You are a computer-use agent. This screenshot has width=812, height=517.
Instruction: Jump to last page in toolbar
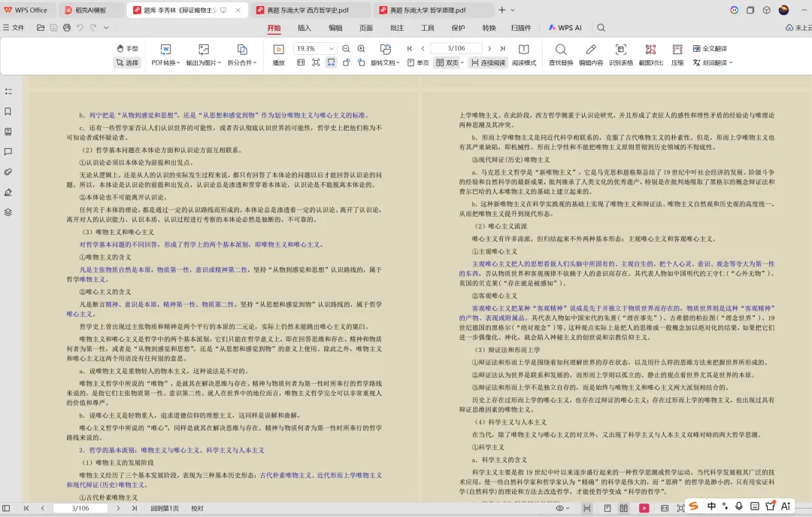pyautogui.click(x=502, y=48)
